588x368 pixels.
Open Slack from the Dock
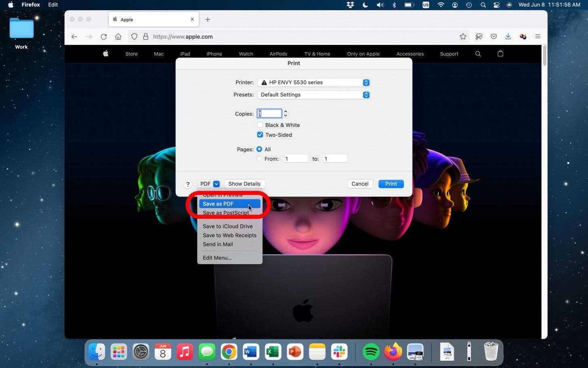(339, 352)
